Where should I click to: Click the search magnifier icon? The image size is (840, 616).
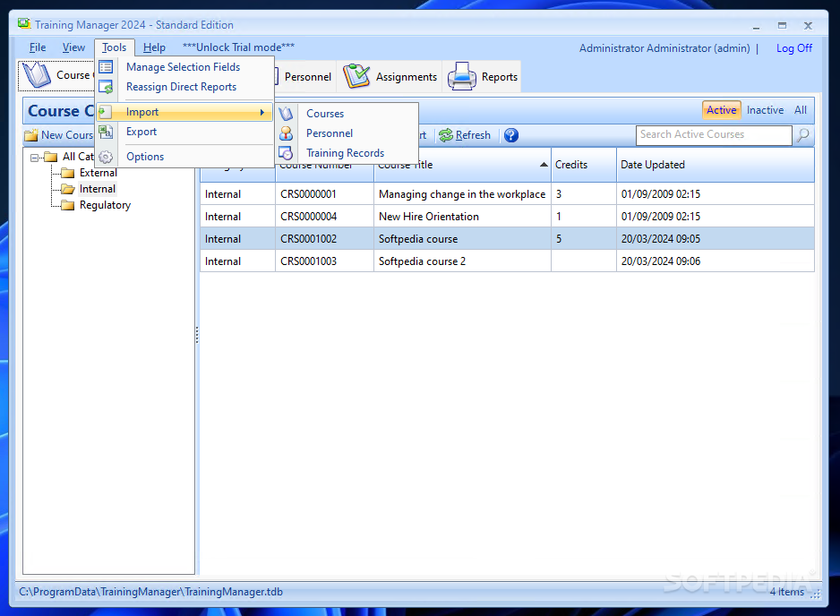point(802,135)
